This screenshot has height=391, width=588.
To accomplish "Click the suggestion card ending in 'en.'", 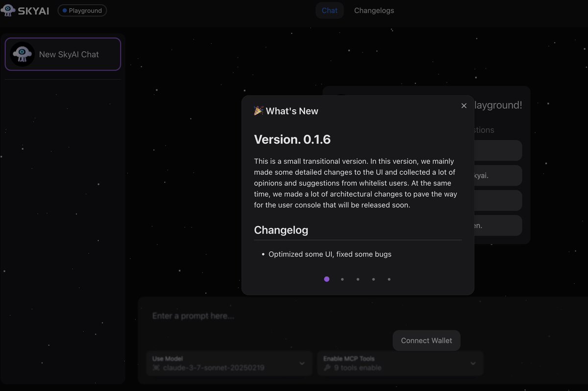I will point(497,226).
